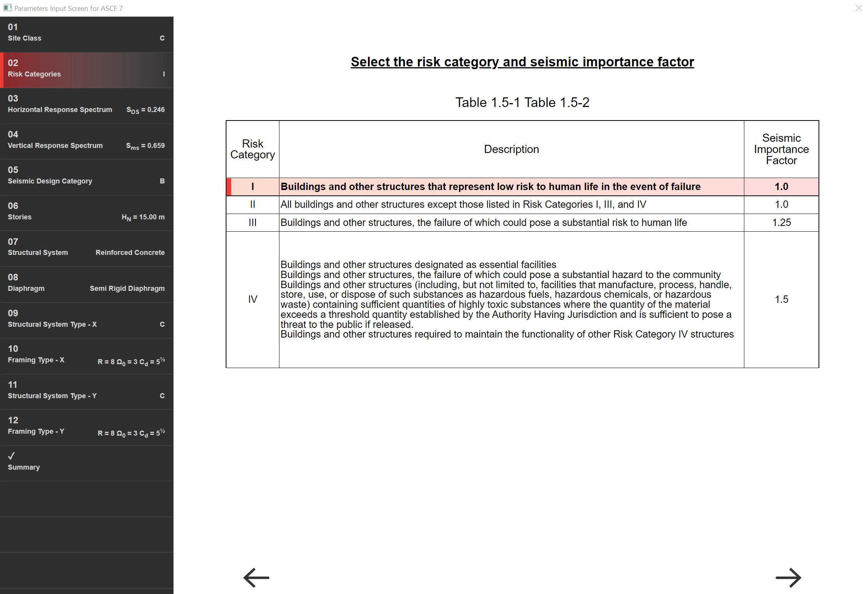The image size is (868, 594).
Task: Click the checkmark icon beside Summary
Action: [x=12, y=455]
